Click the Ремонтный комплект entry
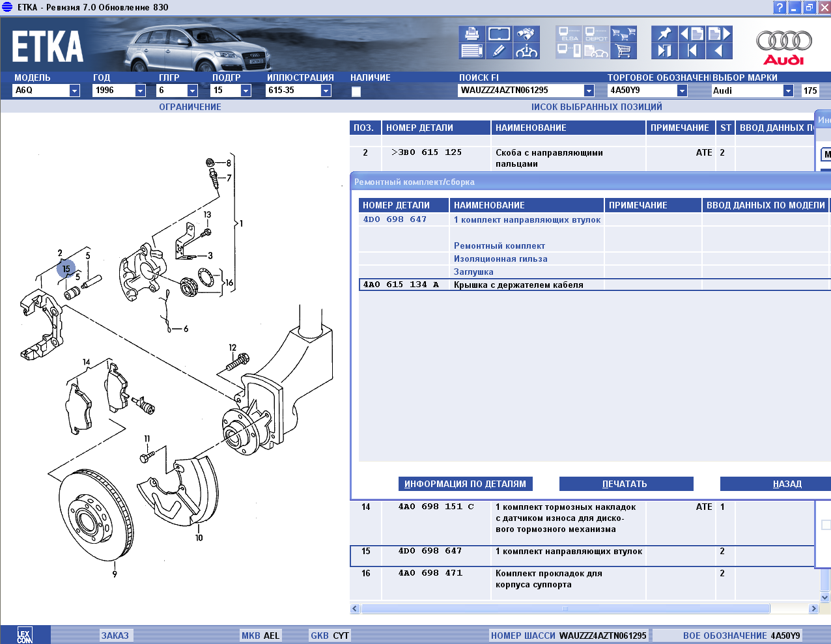This screenshot has width=831, height=644. 500,245
